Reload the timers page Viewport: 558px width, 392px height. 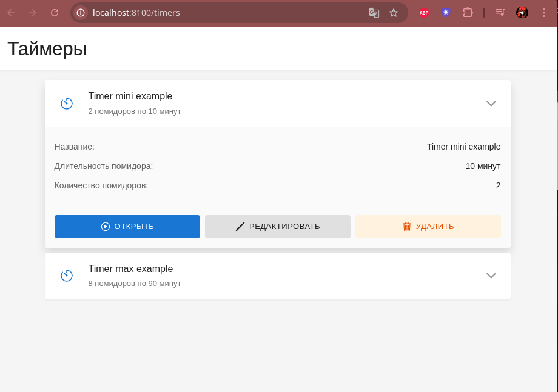pos(55,13)
